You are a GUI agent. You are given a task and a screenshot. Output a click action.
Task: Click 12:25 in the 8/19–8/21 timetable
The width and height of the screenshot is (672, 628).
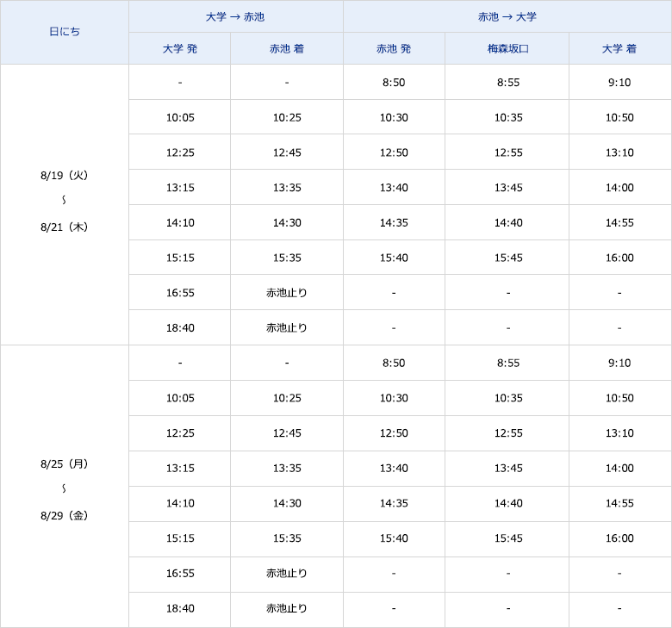pyautogui.click(x=180, y=152)
